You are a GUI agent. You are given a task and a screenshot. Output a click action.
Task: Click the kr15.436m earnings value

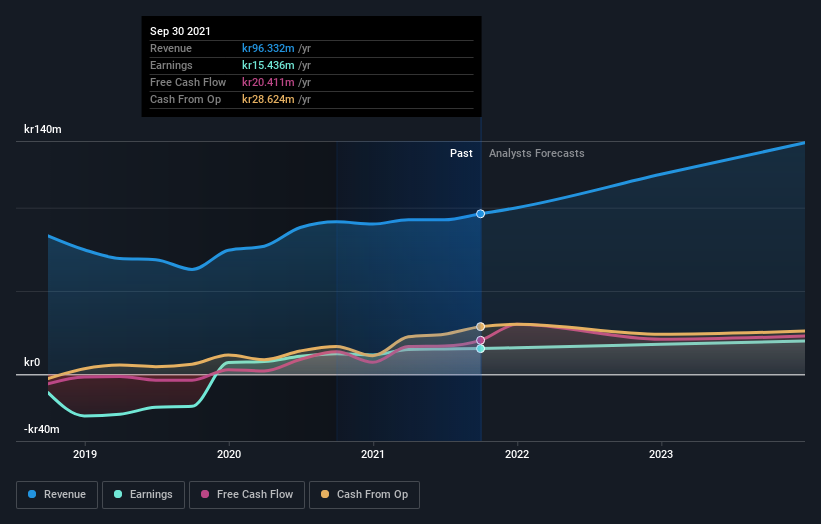click(268, 65)
